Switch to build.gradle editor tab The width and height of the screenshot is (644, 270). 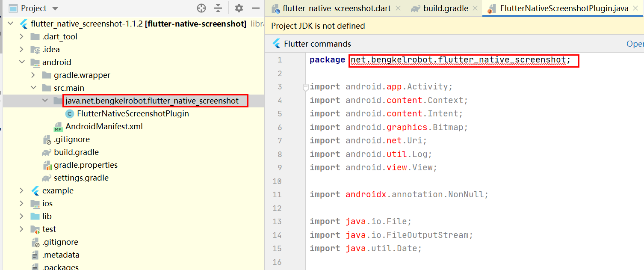coord(446,9)
